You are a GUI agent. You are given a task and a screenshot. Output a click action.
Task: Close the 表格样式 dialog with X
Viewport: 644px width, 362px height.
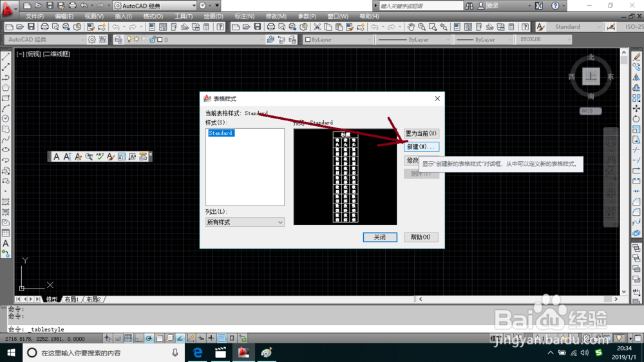pos(437,99)
